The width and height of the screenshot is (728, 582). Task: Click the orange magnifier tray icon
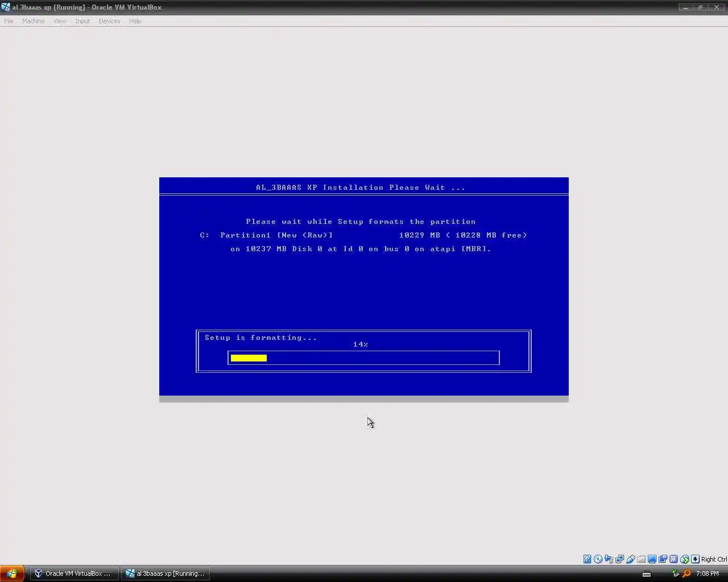coord(686,573)
